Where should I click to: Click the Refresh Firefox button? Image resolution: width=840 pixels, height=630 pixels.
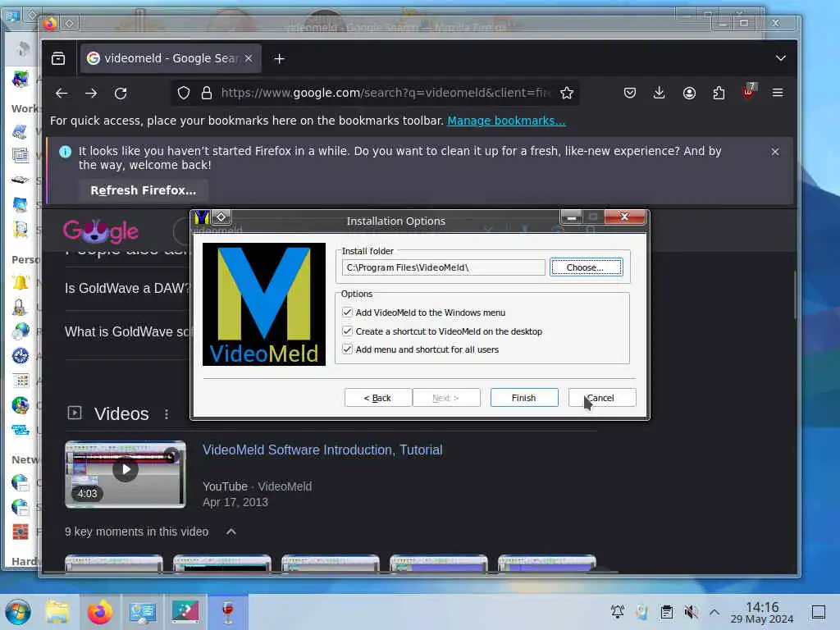143,190
